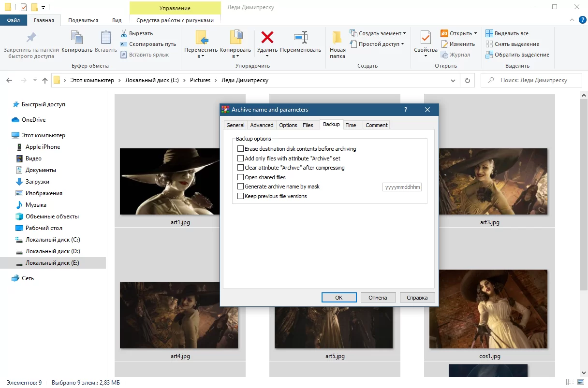Click Снять выделение in ribbon
Viewport: 588px width, 388px height.
pos(512,44)
